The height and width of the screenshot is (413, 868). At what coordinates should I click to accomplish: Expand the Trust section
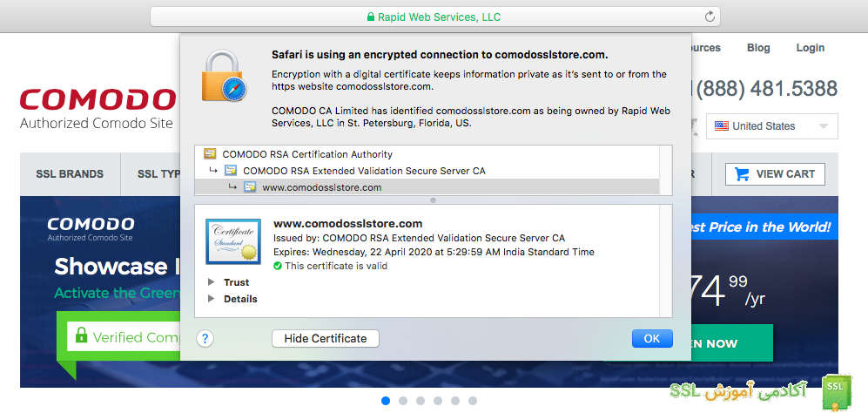(211, 282)
